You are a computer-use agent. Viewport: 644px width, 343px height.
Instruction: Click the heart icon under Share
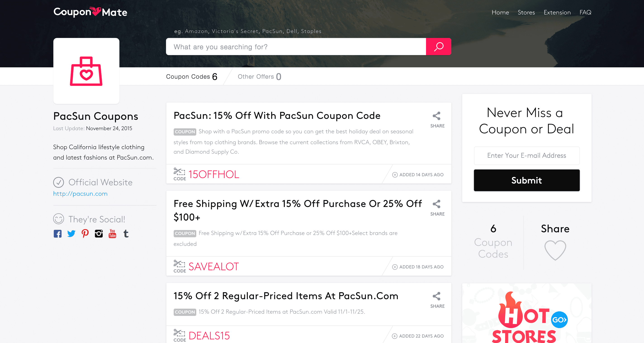[x=555, y=250]
